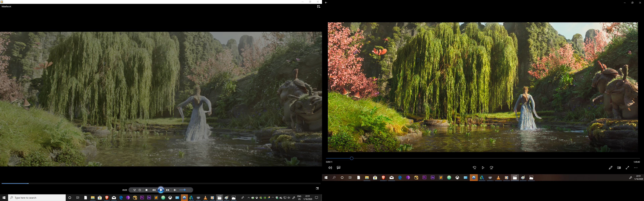Play in mini view mode
This screenshot has width=644, height=201.
[x=619, y=168]
